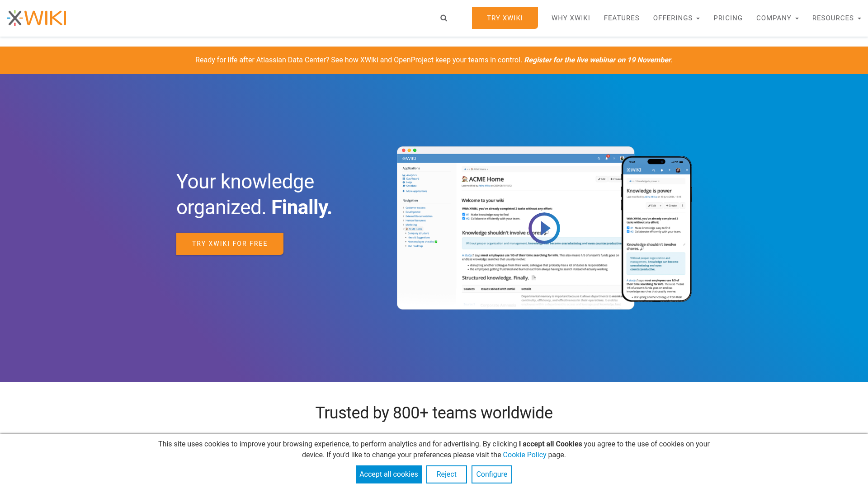Image resolution: width=868 pixels, height=488 pixels.
Task: Open the PRICING menu item
Action: [728, 18]
